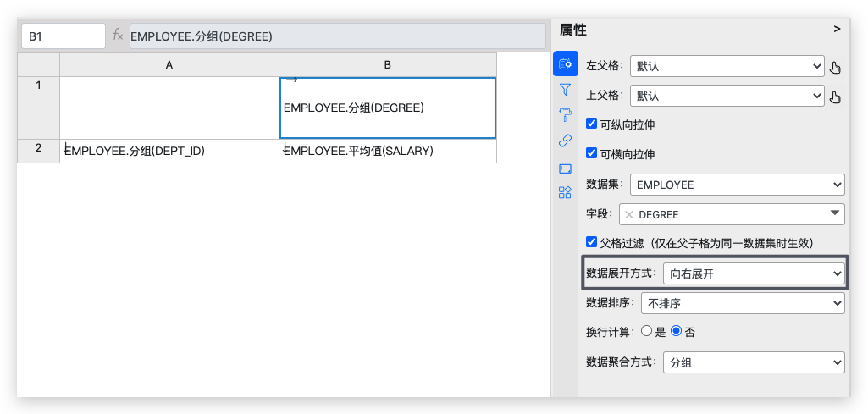Image resolution: width=868 pixels, height=414 pixels.
Task: Open the 数据排序 dropdown
Action: click(x=743, y=303)
